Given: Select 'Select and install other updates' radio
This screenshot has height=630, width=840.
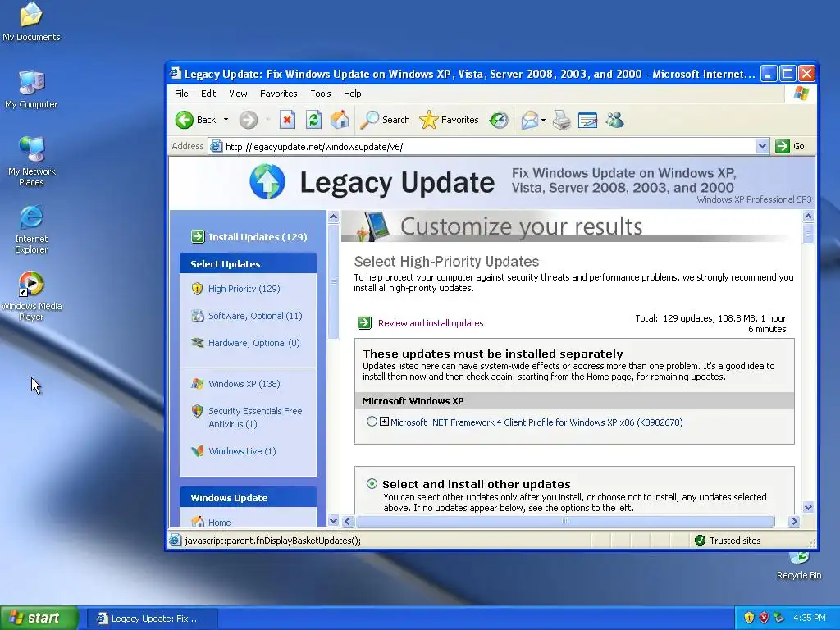Looking at the screenshot, I should point(372,484).
